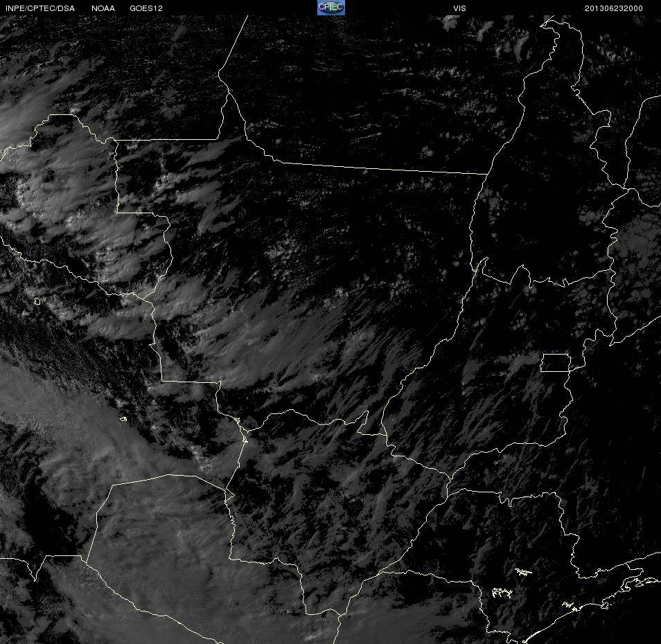
Task: Click the VIS channel label
Action: pos(459,8)
